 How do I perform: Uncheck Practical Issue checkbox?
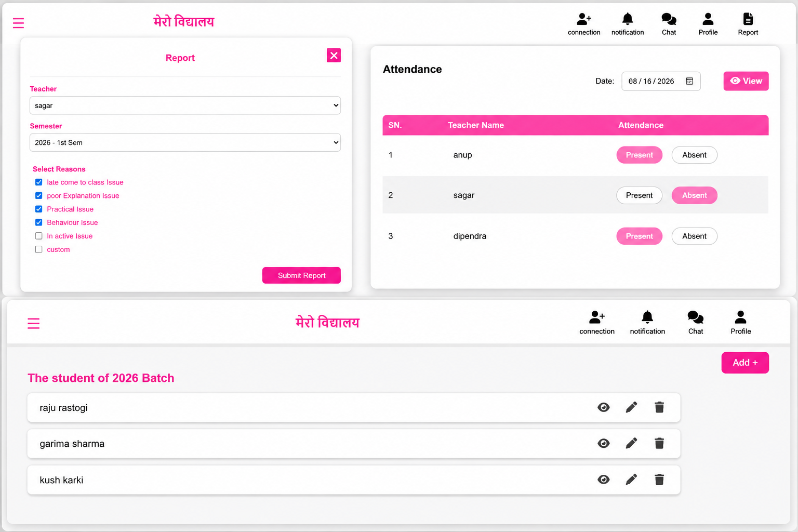pos(38,209)
